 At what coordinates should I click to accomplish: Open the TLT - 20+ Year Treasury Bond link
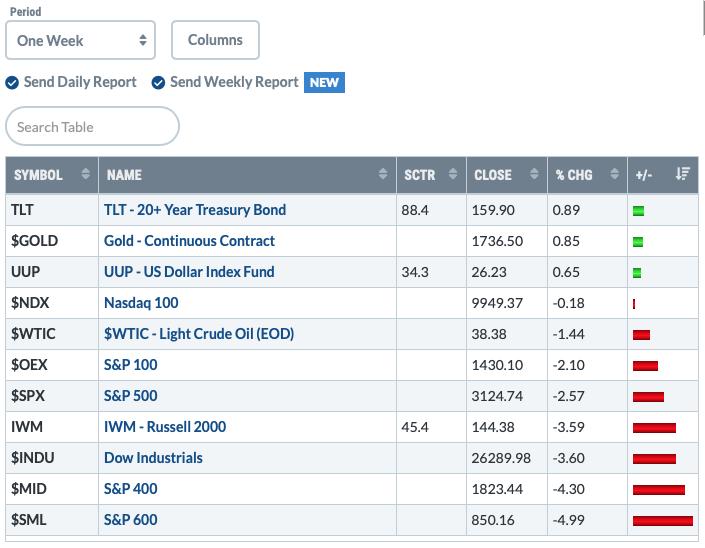(195, 210)
